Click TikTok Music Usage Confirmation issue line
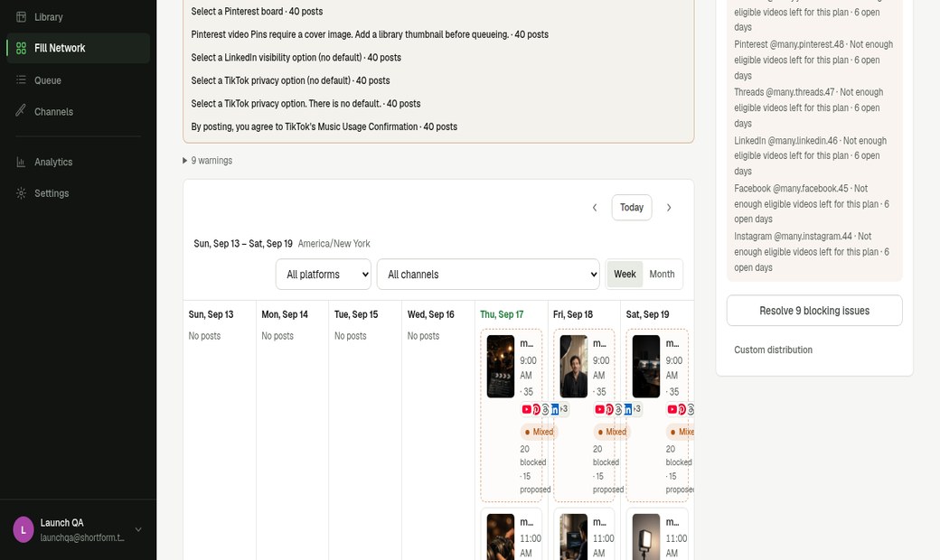The width and height of the screenshot is (940, 560). point(324,126)
